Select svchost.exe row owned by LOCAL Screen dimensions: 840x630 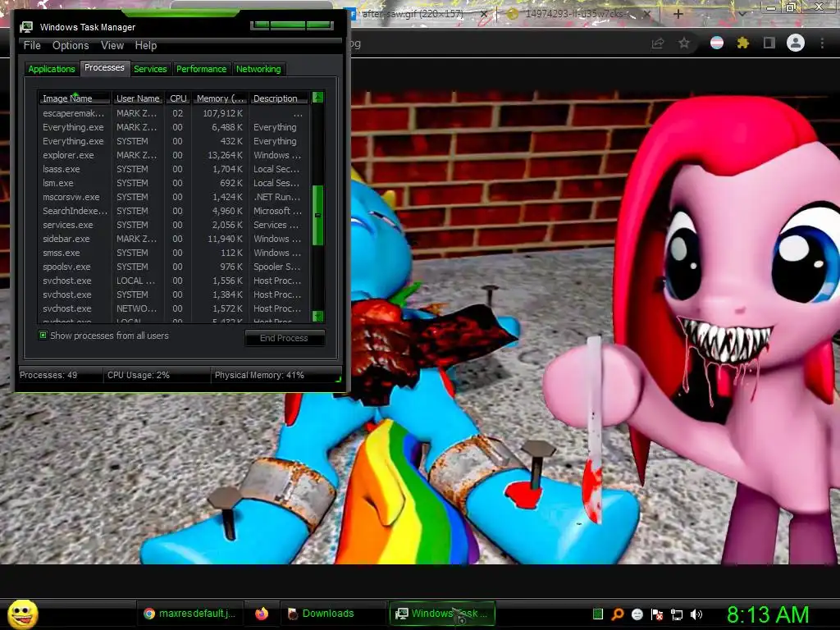click(173, 281)
